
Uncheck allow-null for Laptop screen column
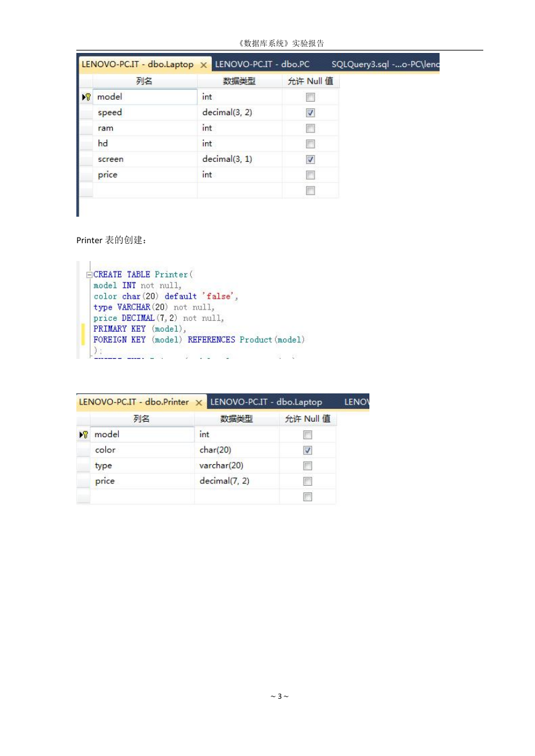[310, 159]
